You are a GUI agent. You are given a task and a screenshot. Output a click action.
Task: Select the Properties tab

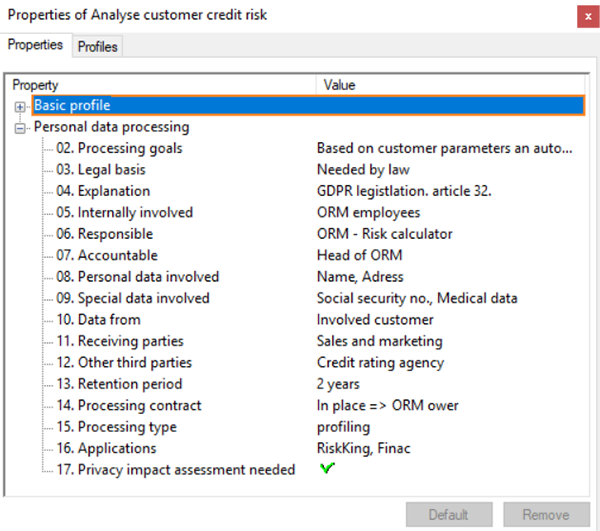coord(35,45)
